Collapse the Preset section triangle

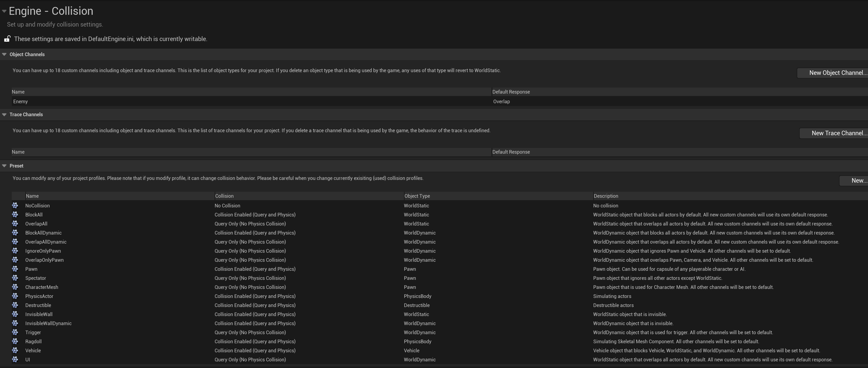click(x=5, y=166)
